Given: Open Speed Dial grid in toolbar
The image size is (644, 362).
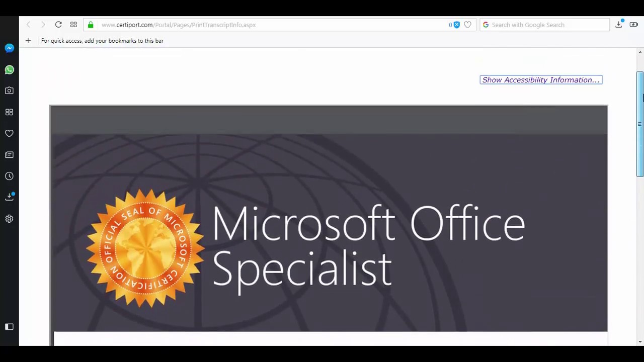Looking at the screenshot, I should point(73,25).
